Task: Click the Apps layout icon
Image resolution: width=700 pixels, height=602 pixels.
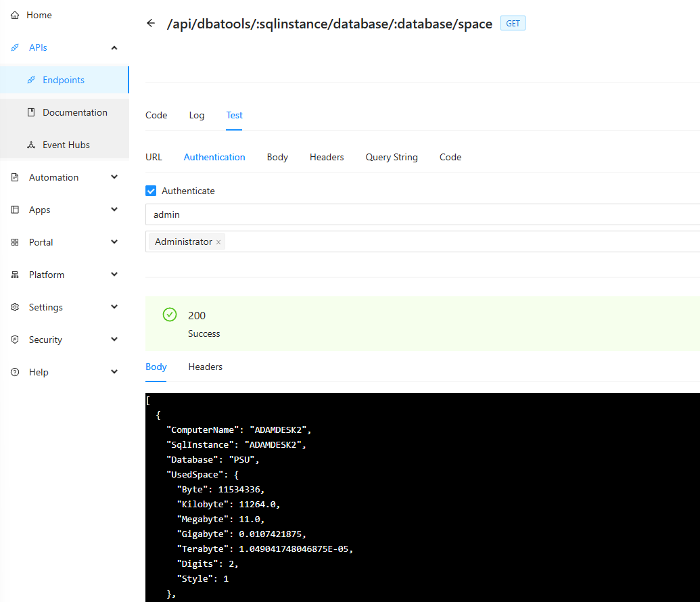Action: pyautogui.click(x=15, y=210)
